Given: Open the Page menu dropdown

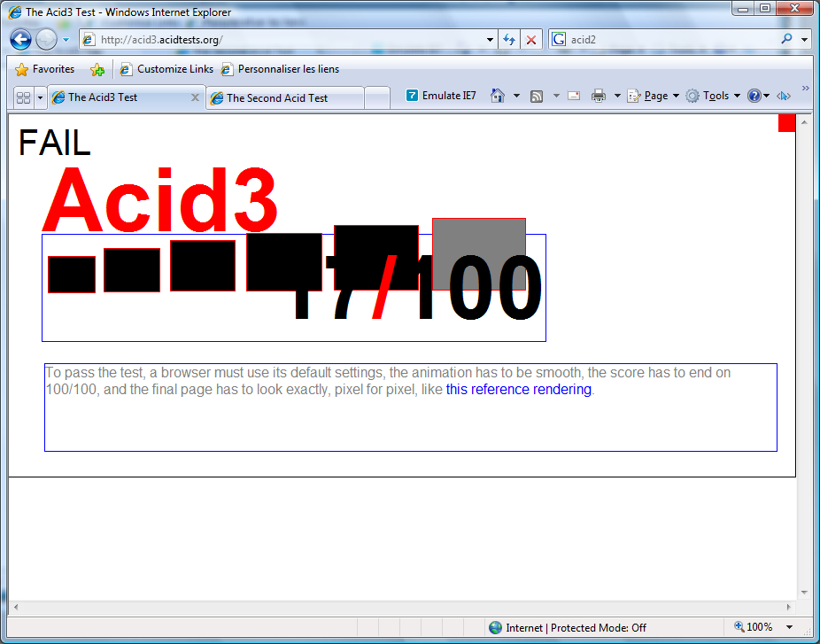Looking at the screenshot, I should pos(653,96).
